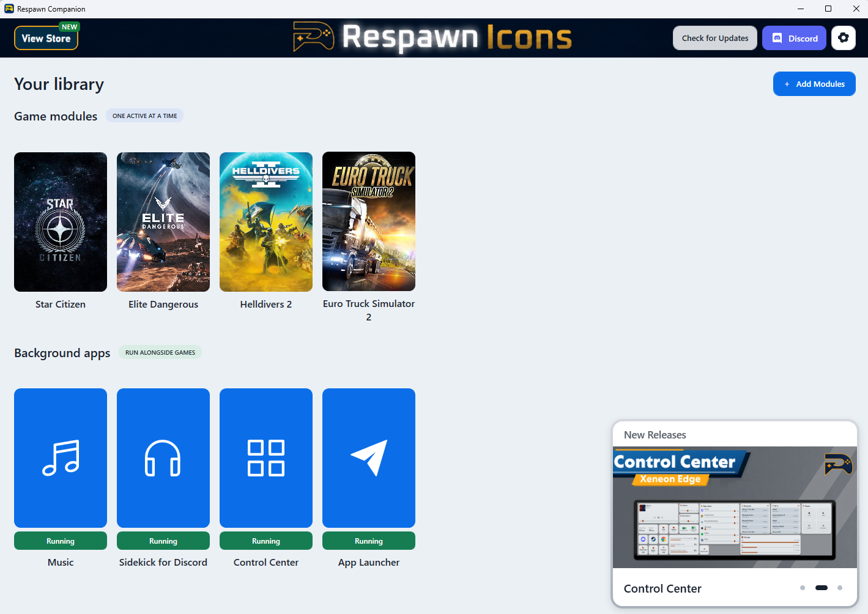
Task: Click the 'Sidekick for Discord' label
Action: [x=163, y=562]
